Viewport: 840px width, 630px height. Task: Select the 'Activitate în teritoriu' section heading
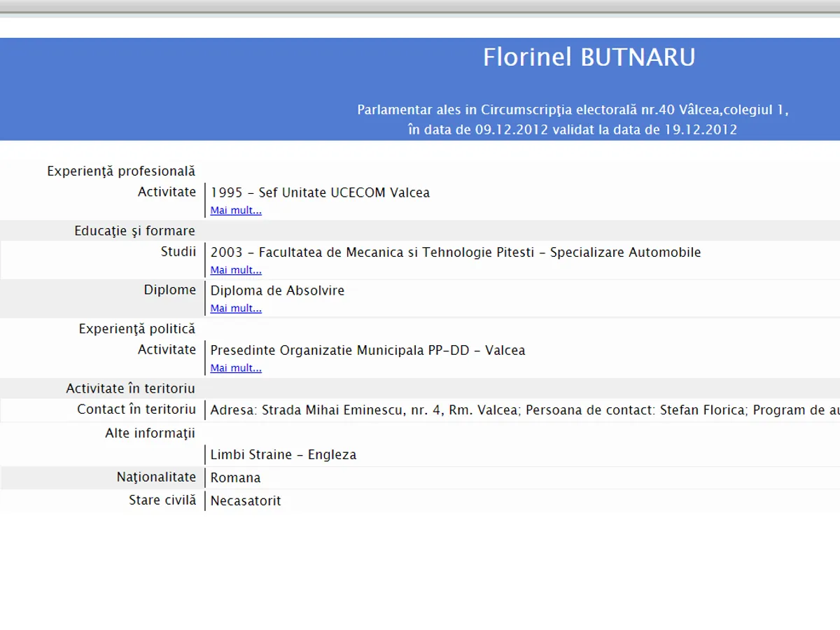[x=130, y=388]
